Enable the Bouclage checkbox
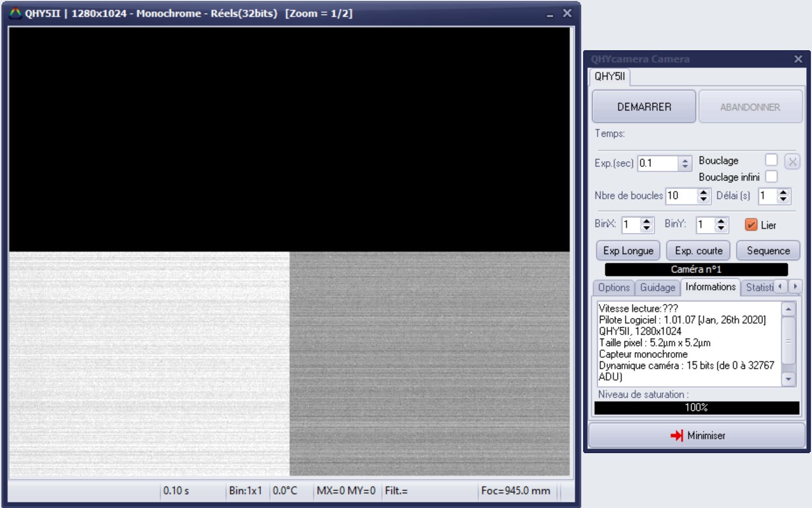The width and height of the screenshot is (812, 508). point(771,160)
